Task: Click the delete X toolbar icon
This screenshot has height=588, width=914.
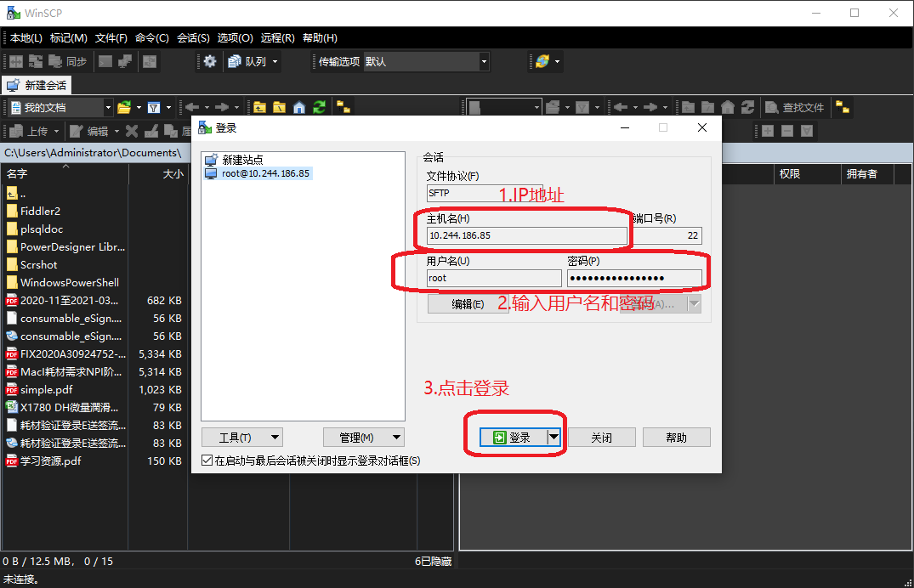Action: pos(133,131)
